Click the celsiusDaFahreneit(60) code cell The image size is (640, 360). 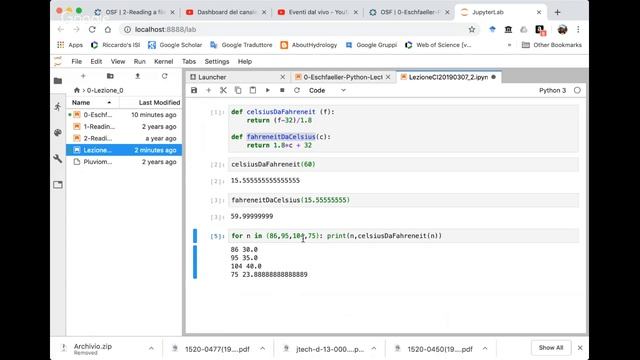403,164
